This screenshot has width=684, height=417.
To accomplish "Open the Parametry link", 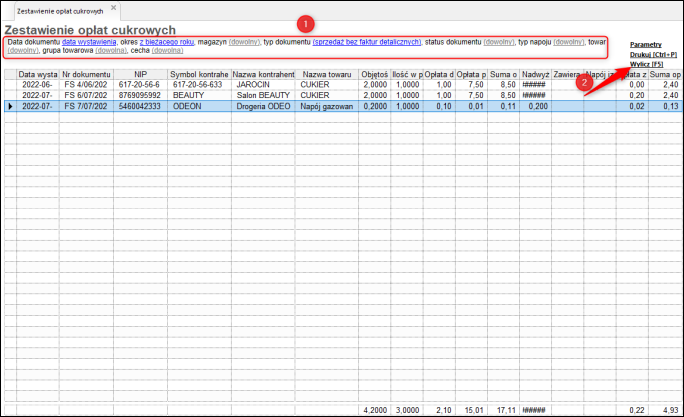I will click(646, 44).
